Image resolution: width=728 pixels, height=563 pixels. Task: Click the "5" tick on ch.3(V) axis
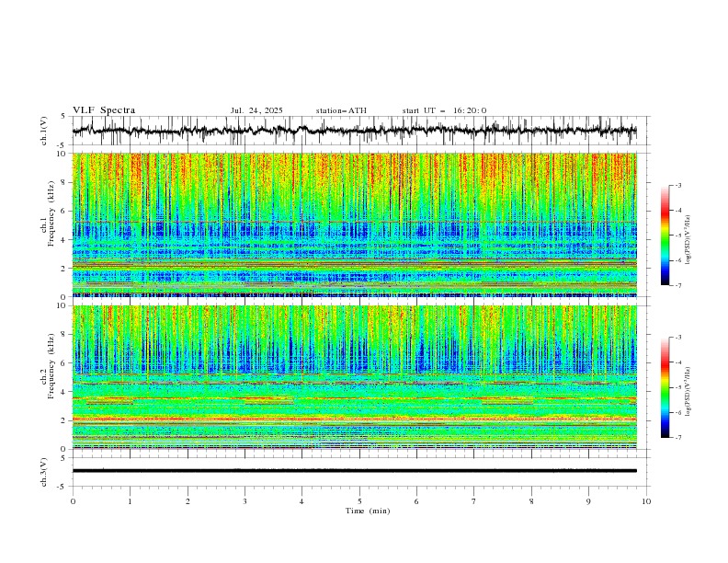pos(63,458)
